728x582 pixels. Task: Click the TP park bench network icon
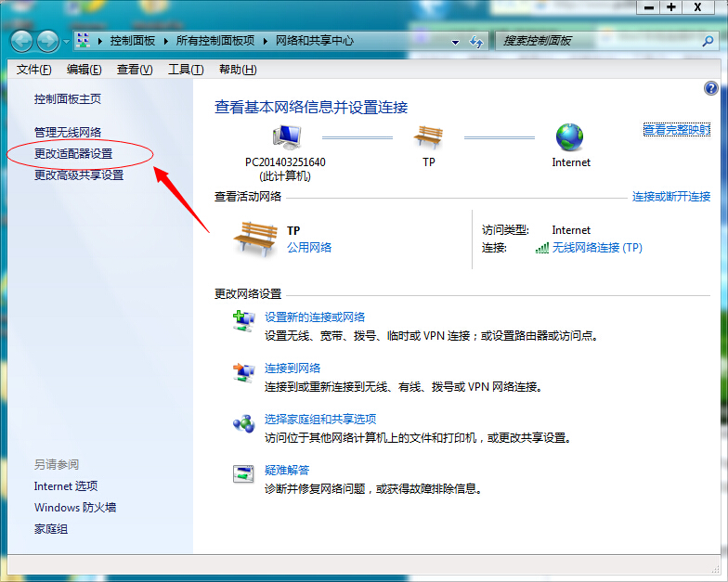point(428,137)
